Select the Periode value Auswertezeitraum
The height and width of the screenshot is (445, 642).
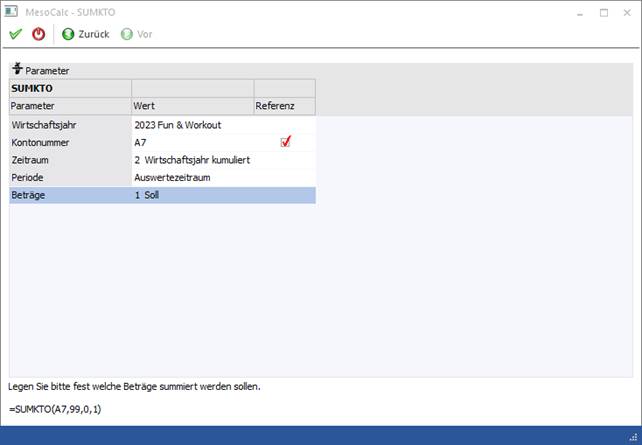(172, 177)
